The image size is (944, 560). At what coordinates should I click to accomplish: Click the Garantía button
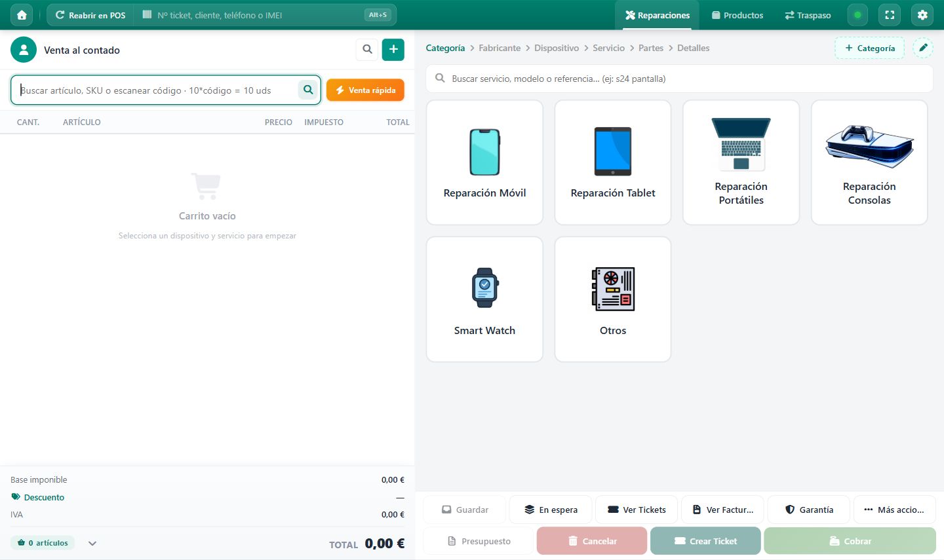(808, 510)
